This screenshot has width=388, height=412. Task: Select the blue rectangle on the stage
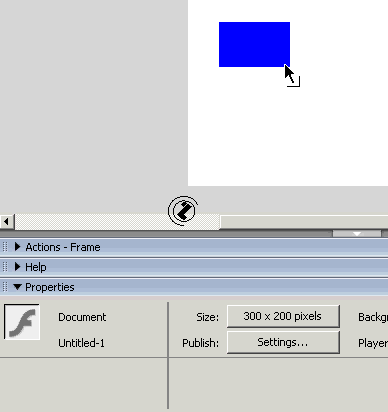tap(254, 44)
